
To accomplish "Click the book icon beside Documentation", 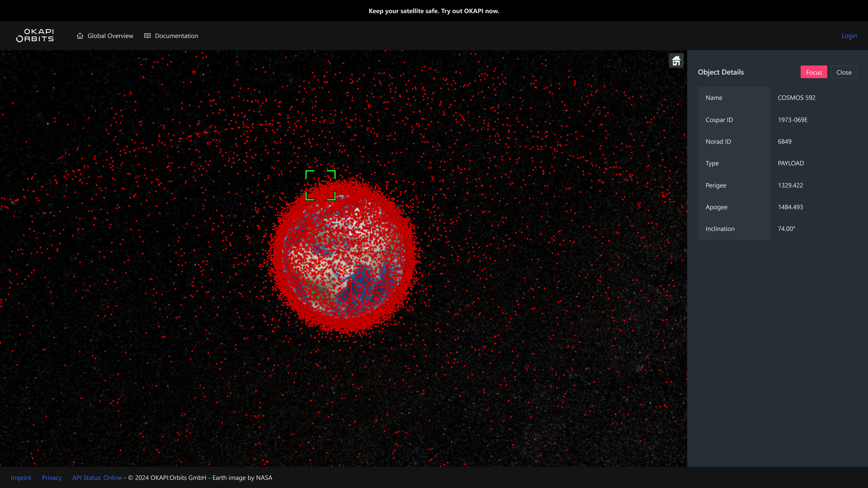I will [147, 36].
